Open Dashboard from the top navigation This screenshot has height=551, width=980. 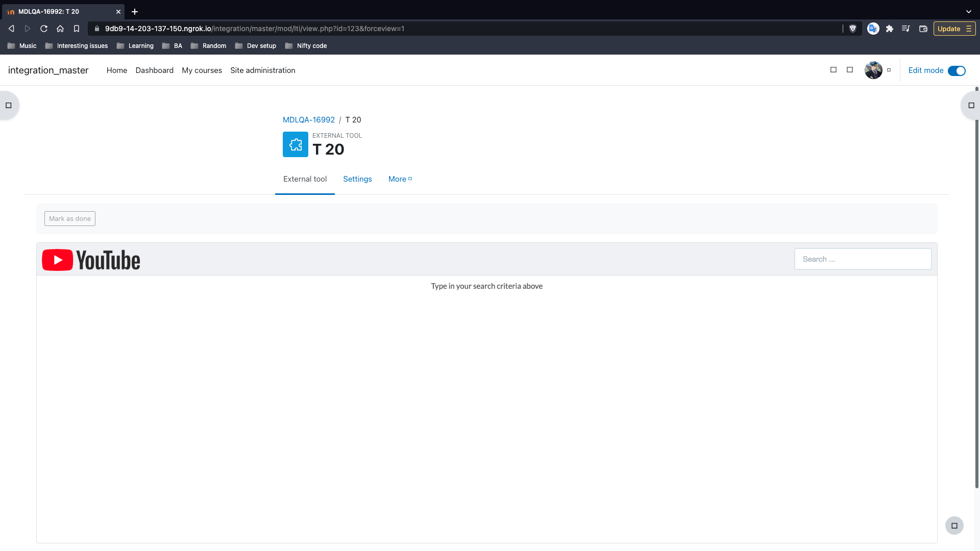(155, 70)
